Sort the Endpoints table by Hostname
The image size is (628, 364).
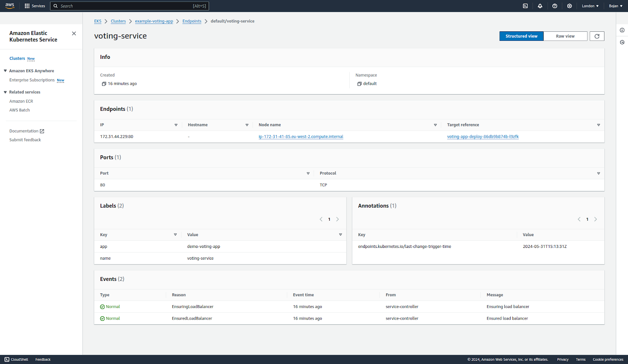247,125
